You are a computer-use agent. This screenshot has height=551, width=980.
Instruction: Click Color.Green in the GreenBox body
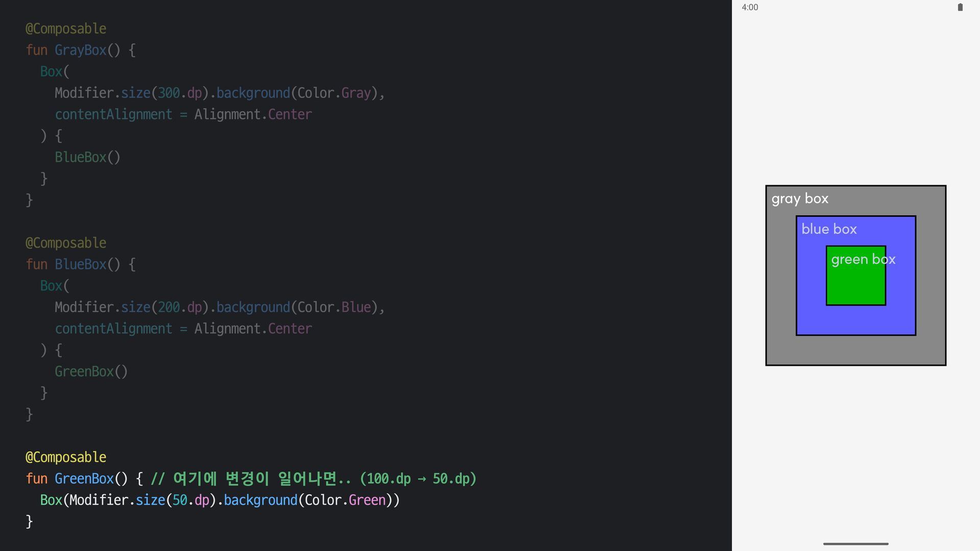click(x=345, y=500)
